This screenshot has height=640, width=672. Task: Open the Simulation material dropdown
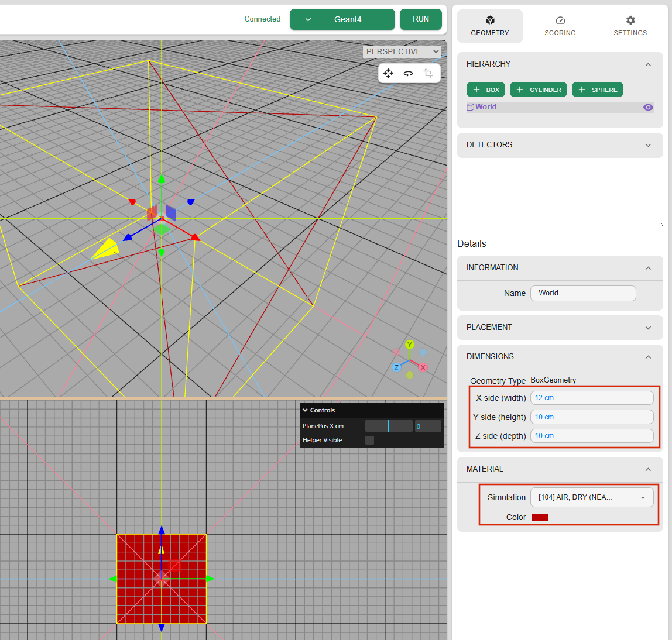[591, 497]
